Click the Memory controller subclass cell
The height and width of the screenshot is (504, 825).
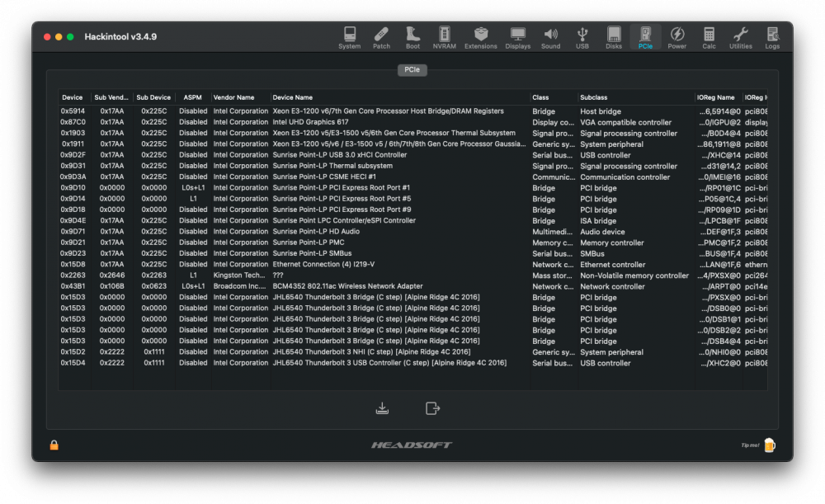pyautogui.click(x=612, y=243)
